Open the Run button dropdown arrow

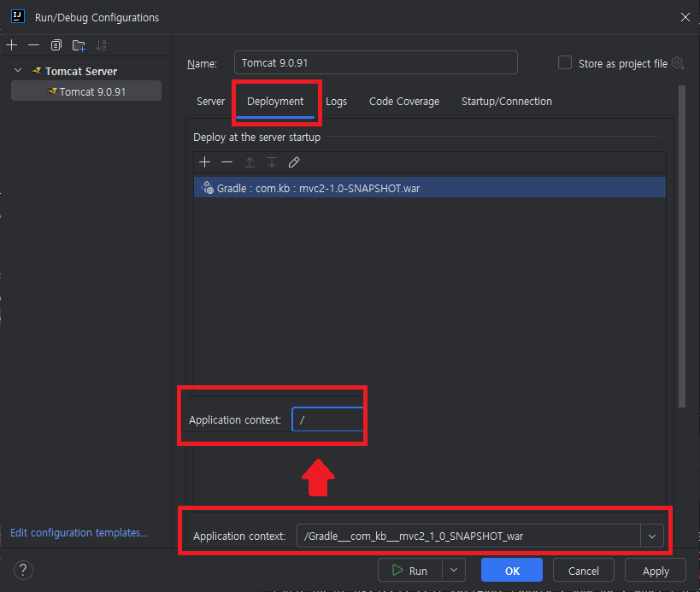tap(454, 570)
